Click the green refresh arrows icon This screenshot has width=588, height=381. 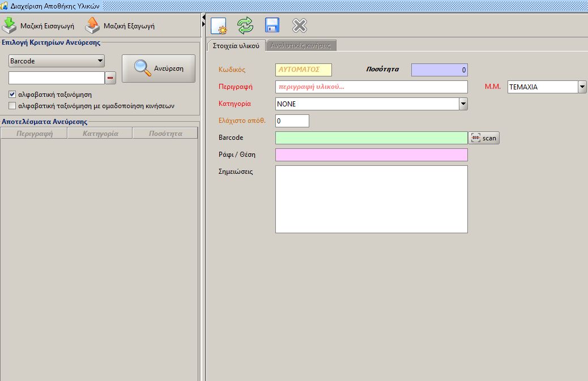(245, 25)
